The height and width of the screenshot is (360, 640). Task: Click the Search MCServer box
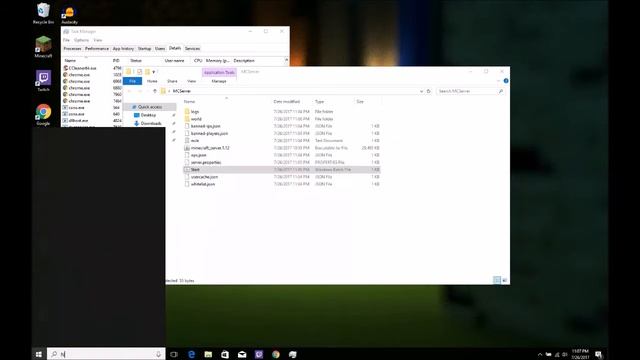tap(470, 91)
